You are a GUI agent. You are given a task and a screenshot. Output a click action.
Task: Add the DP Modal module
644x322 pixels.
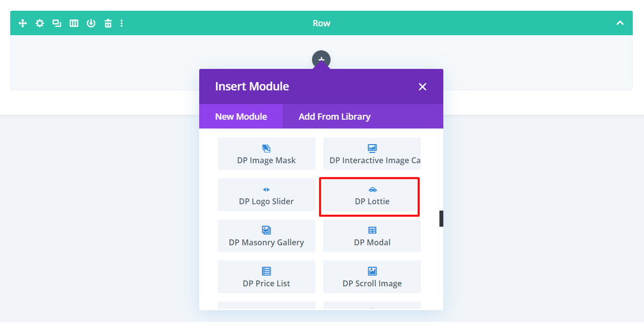(372, 236)
